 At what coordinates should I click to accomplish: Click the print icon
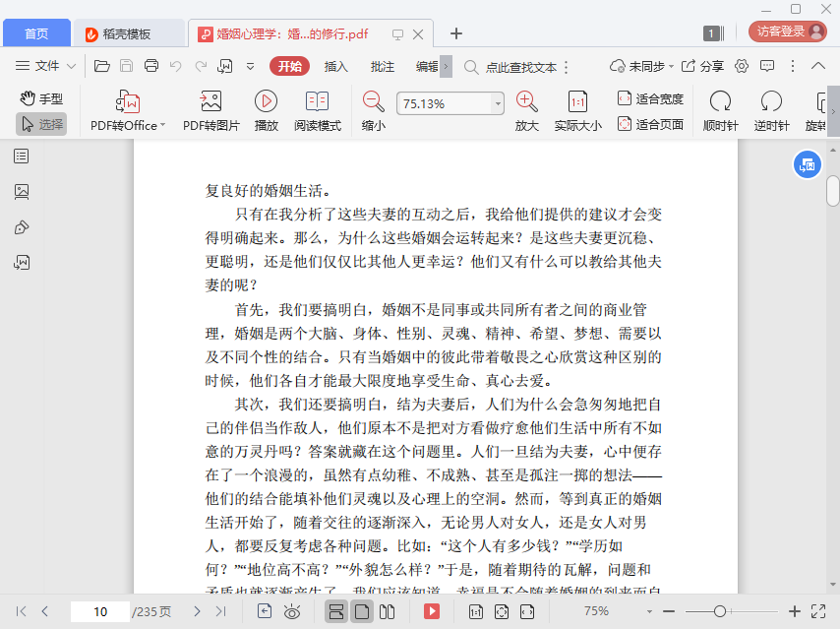[151, 66]
